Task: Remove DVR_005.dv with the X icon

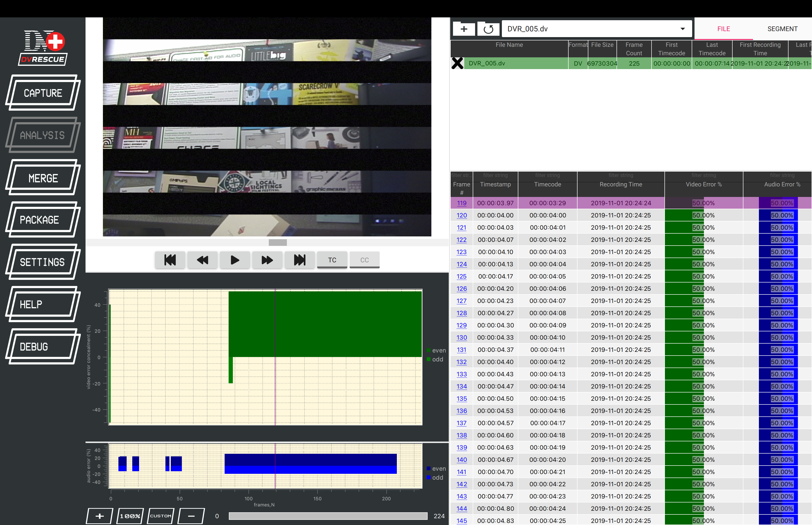Action: coord(457,63)
